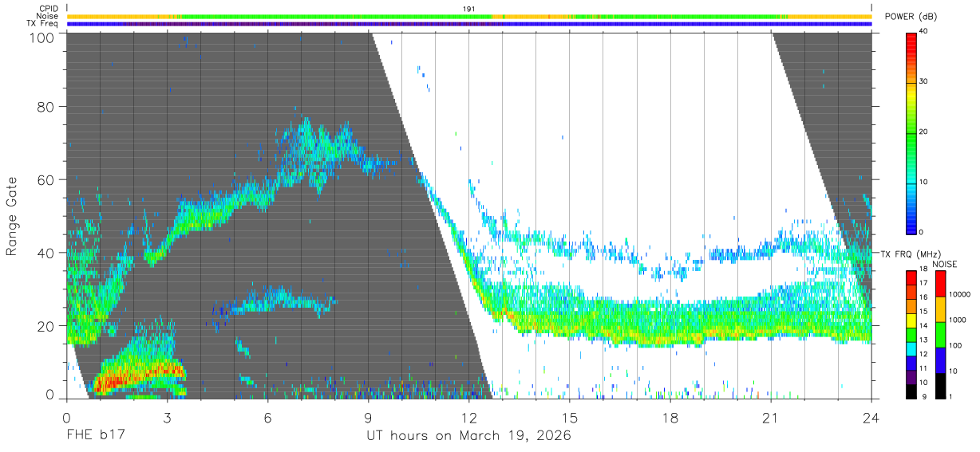
Task: Click the CPID value '191'
Action: tap(469, 8)
